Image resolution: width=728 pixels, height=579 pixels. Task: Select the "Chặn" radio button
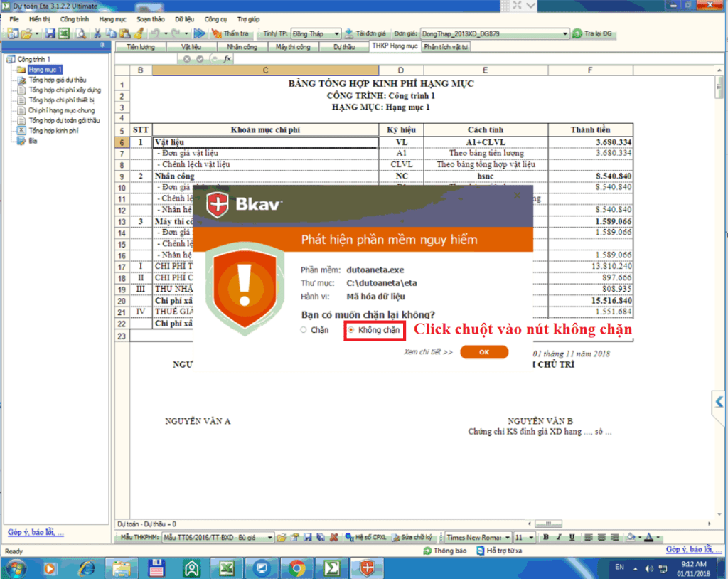302,330
